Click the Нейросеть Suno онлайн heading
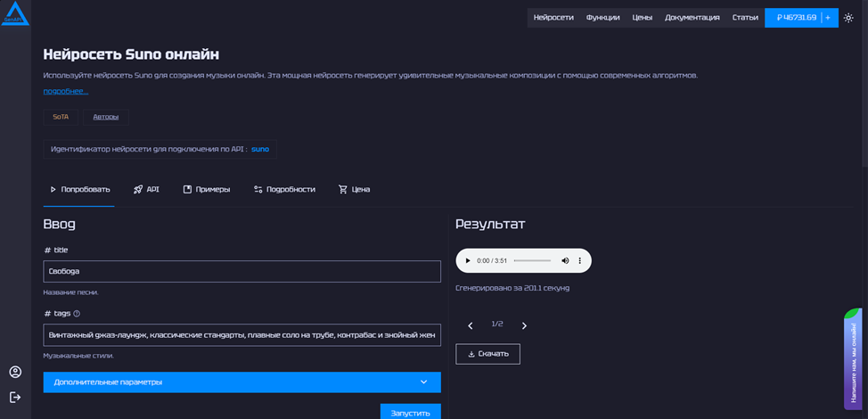This screenshot has width=868, height=419. tap(131, 54)
